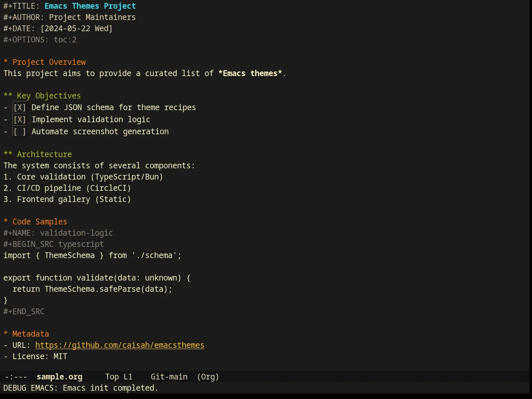The width and height of the screenshot is (532, 399).
Task: Click the License: MIT list item
Action: pyautogui.click(x=35, y=356)
